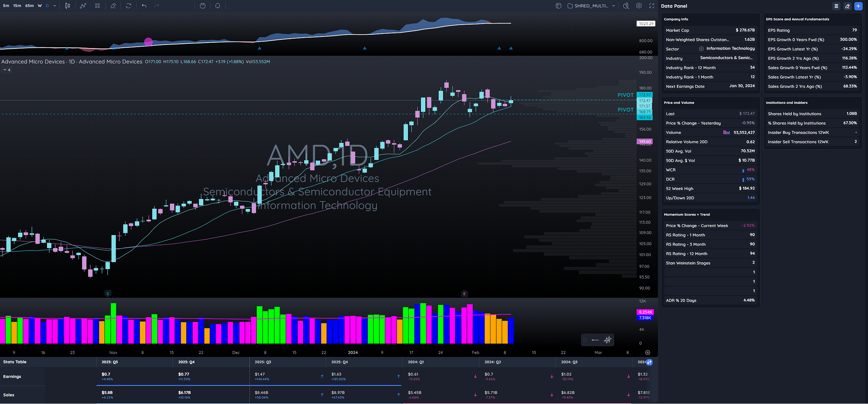Switch to the 65m timeframe
868x404 pixels.
(29, 6)
